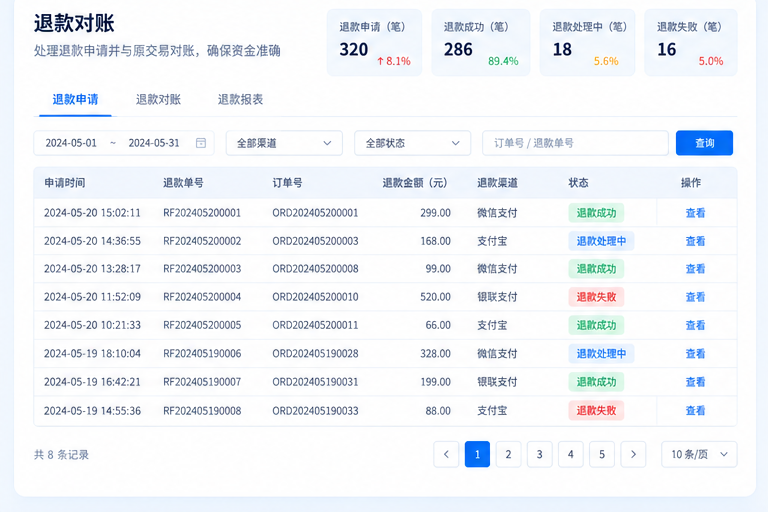Open the 全部状态 status dropdown
The height and width of the screenshot is (512, 768).
(412, 143)
